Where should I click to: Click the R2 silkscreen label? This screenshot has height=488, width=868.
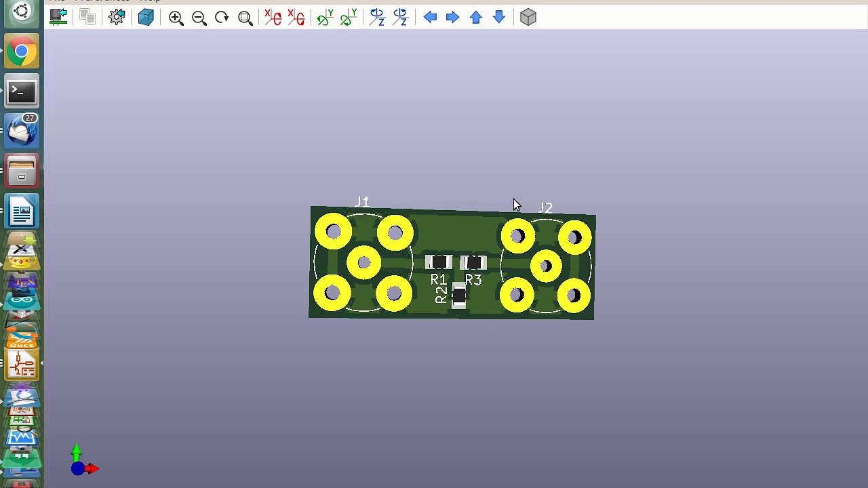(x=441, y=295)
